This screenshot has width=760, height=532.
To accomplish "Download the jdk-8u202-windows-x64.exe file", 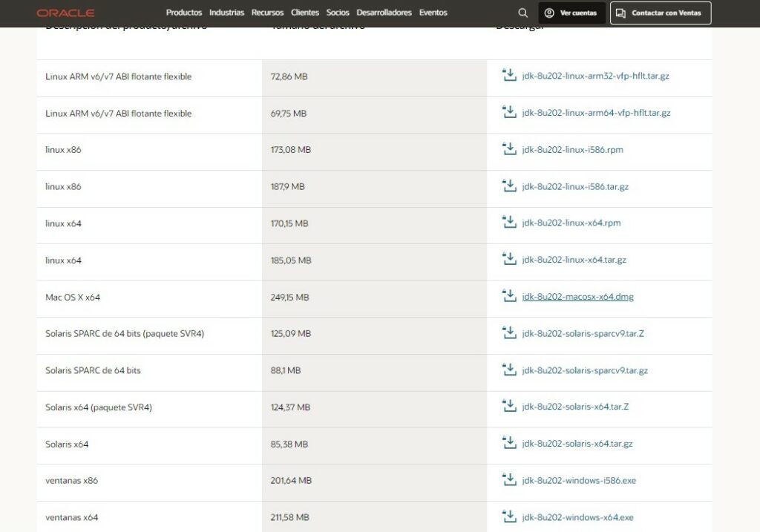I will point(577,517).
